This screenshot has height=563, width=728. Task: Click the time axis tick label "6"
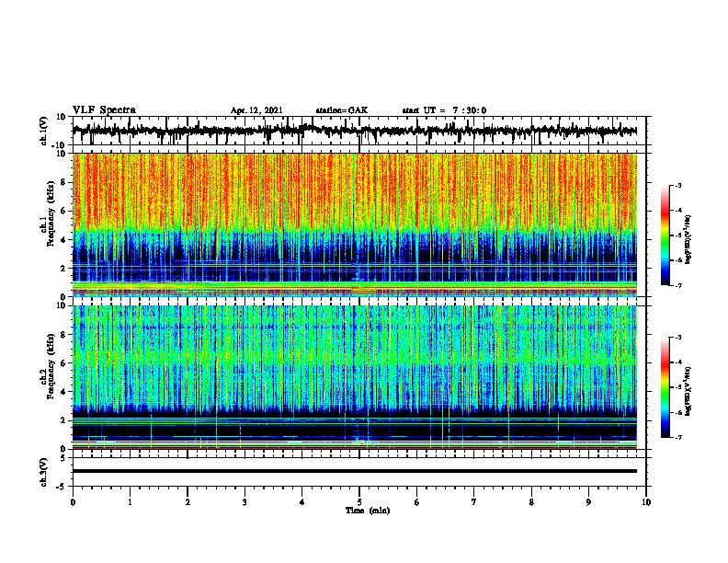pos(417,502)
